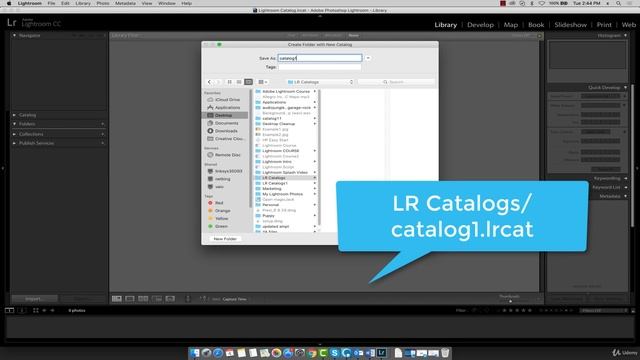Viewport: 640px width, 360px height.
Task: Collapse the Navigator panel
Action: [15, 36]
